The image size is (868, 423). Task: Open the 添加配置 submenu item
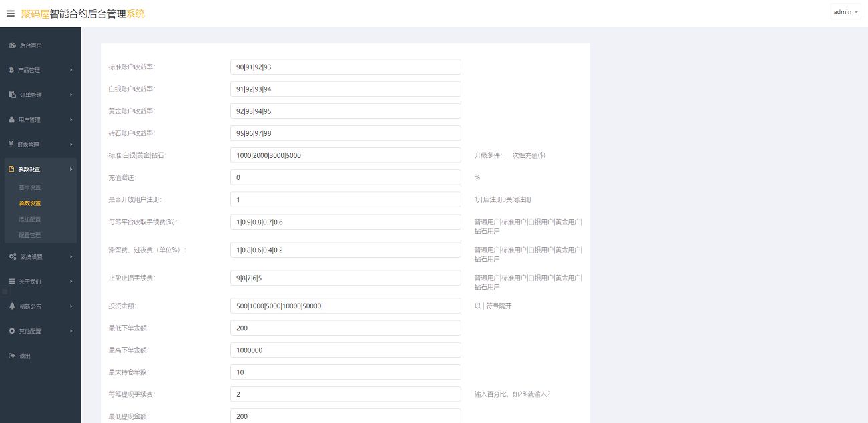pos(30,219)
